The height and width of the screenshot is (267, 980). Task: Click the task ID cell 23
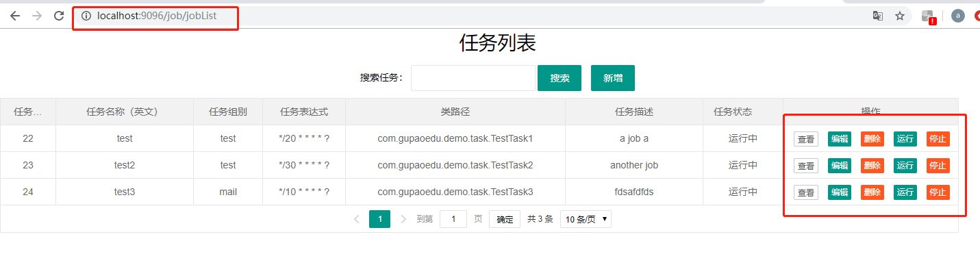[x=28, y=165]
